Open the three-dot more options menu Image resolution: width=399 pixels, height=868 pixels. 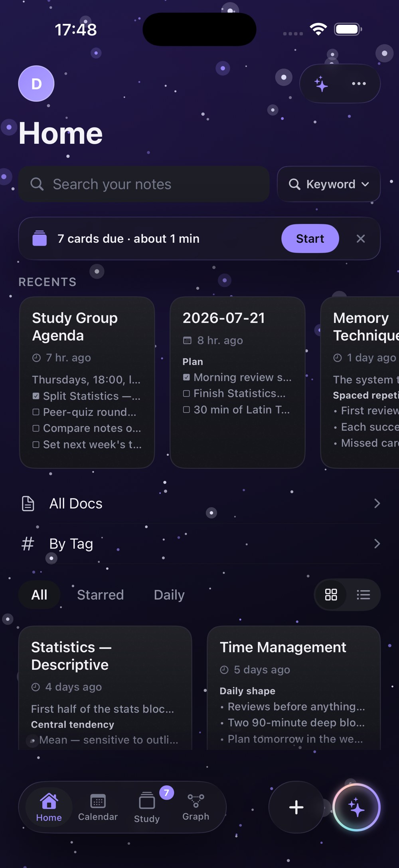pos(359,83)
